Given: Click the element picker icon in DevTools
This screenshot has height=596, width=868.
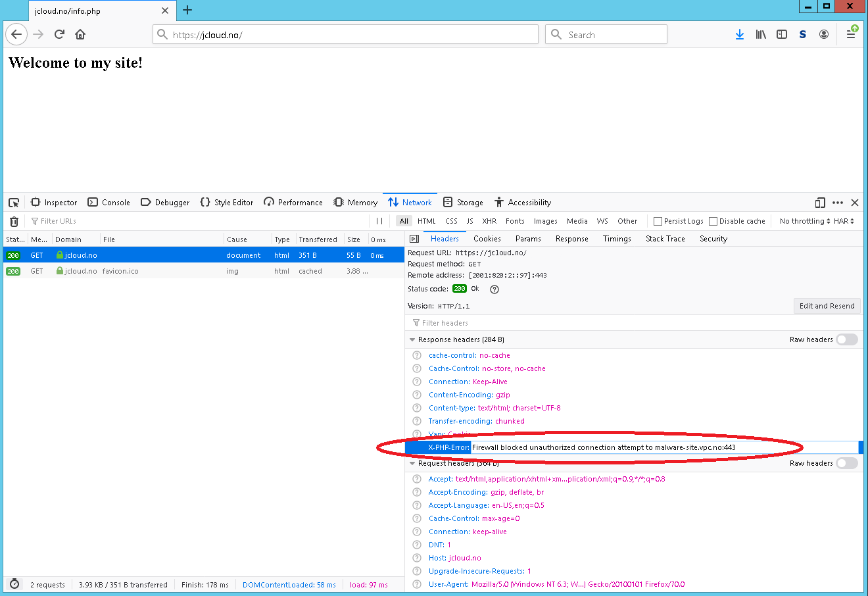Looking at the screenshot, I should point(14,203).
